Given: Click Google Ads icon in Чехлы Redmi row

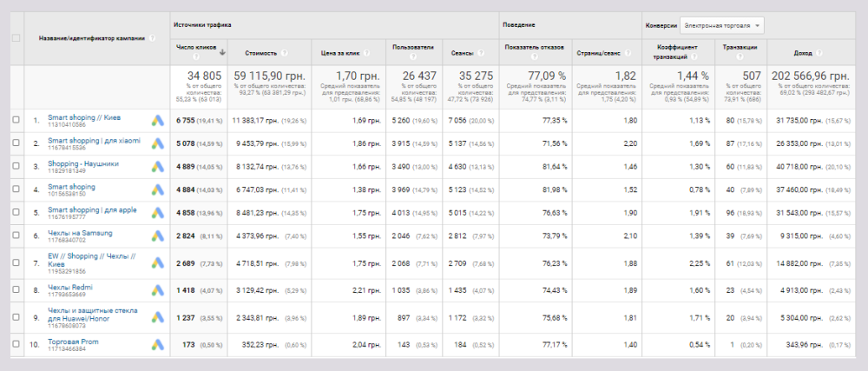Looking at the screenshot, I should [158, 290].
